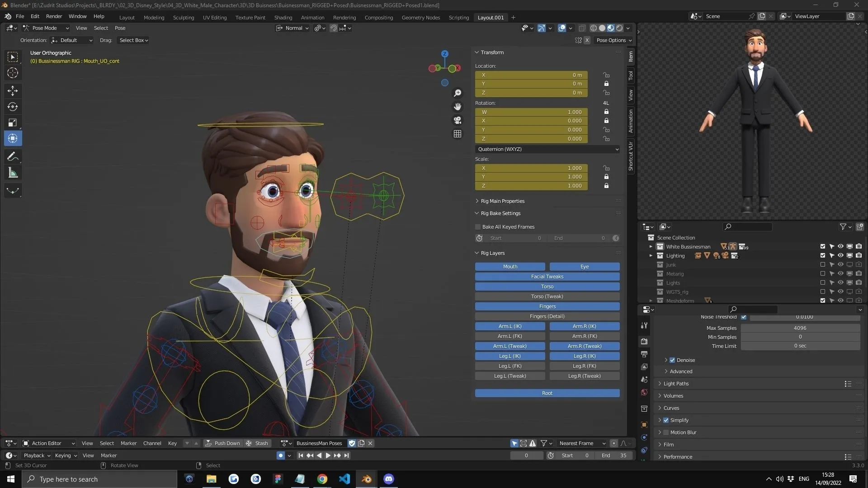
Task: Open the Quaternion (WXYZ) rotation mode dropdown
Action: pyautogui.click(x=547, y=149)
